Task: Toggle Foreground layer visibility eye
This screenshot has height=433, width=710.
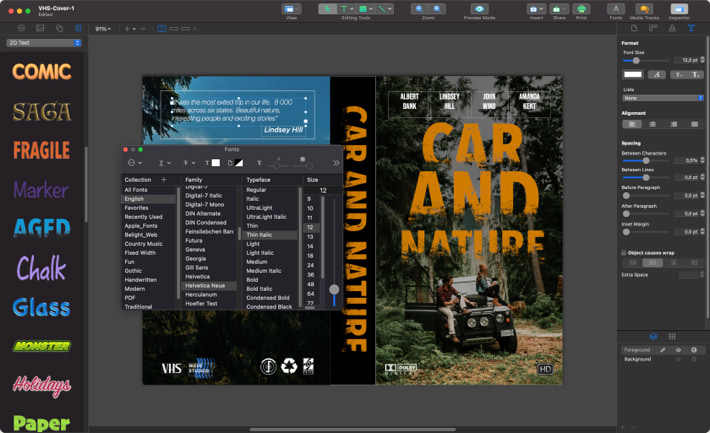Action: click(678, 350)
